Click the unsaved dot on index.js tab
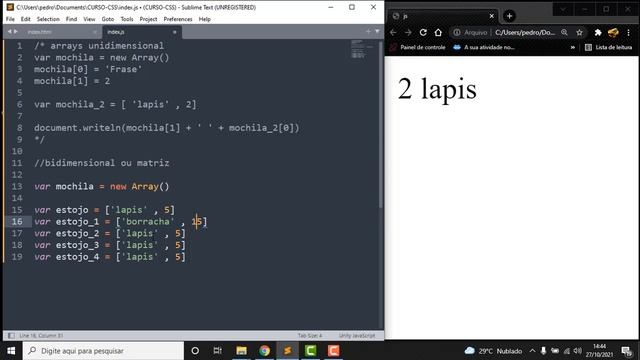This screenshot has width=640, height=360. (x=174, y=32)
